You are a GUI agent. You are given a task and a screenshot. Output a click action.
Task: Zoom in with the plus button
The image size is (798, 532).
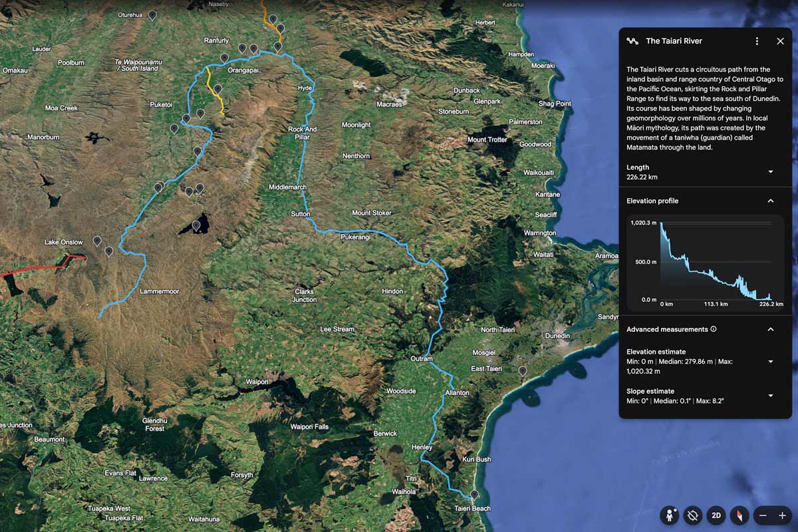coord(782,515)
